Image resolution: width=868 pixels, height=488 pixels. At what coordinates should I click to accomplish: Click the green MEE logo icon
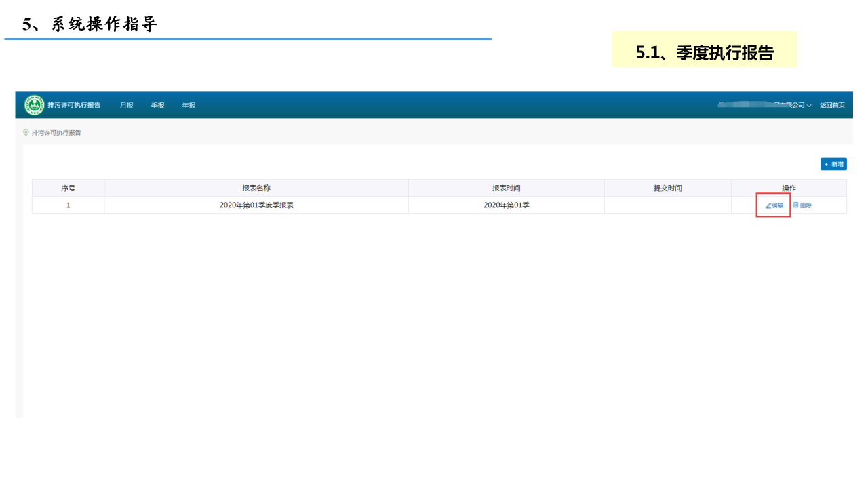pyautogui.click(x=34, y=105)
